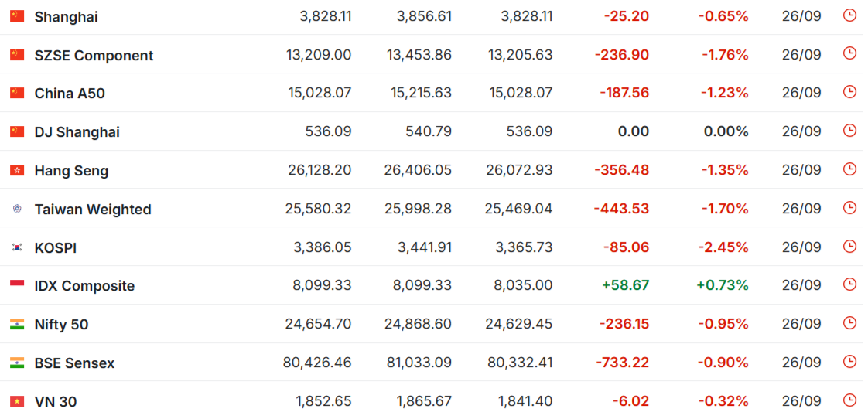Click the clock icon in Shanghai row
Screen dimensions: 868x419
coord(849,15)
